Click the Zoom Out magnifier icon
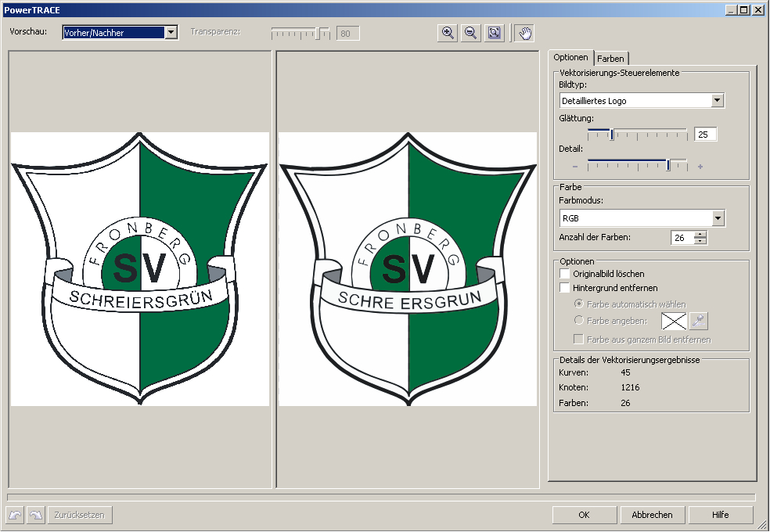The width and height of the screenshot is (770, 532). point(470,33)
